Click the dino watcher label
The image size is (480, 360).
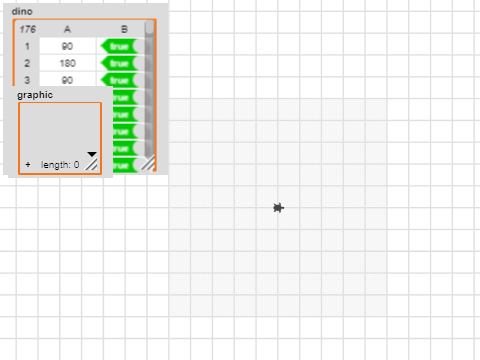pyautogui.click(x=22, y=11)
